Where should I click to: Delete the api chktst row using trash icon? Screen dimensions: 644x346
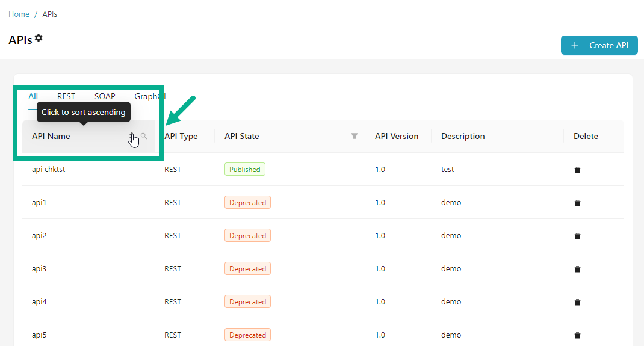(x=577, y=170)
